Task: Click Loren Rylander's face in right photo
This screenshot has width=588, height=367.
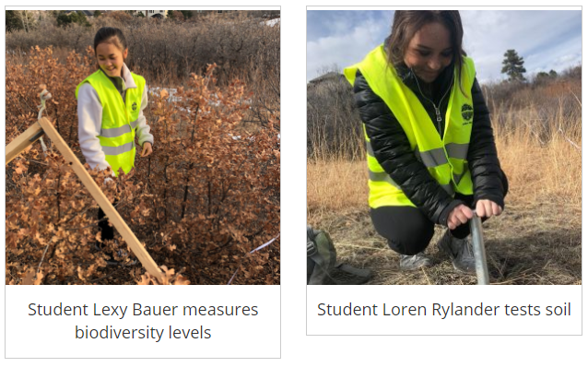Action: pos(430,52)
